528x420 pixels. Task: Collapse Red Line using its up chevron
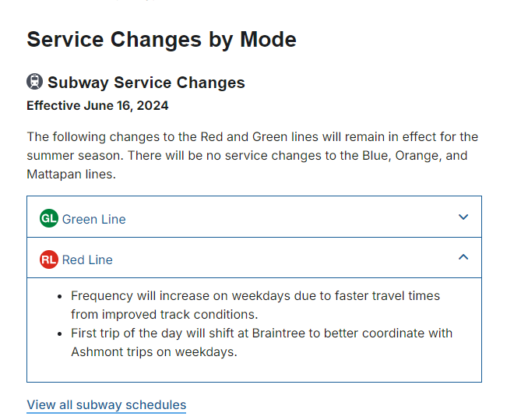click(463, 257)
